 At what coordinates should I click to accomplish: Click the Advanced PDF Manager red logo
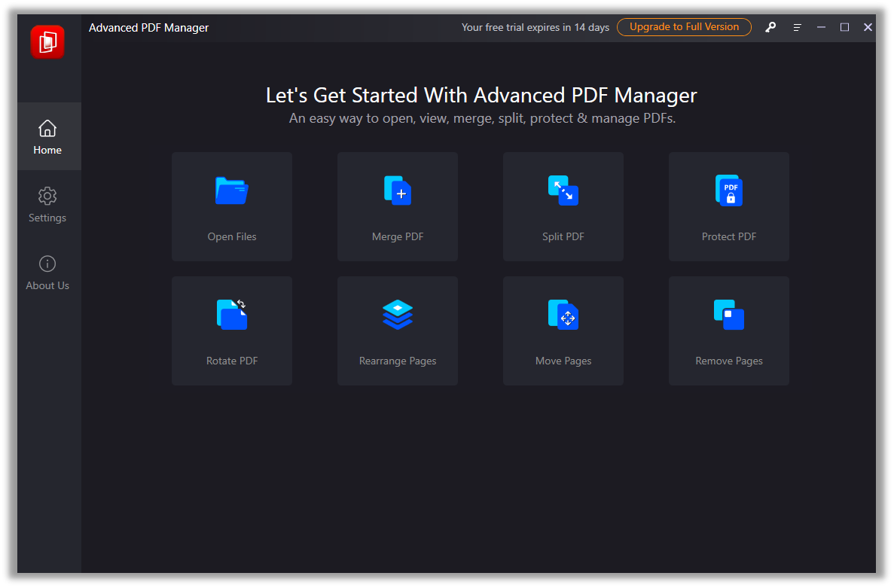click(47, 41)
